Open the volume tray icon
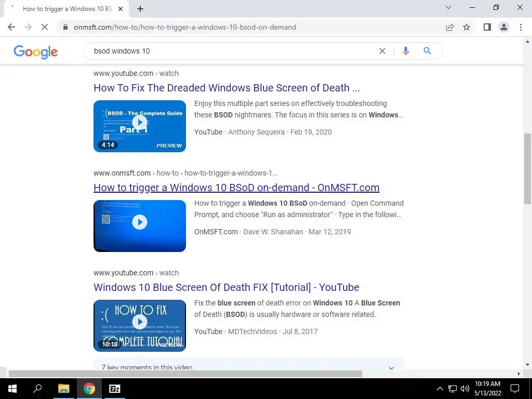The width and height of the screenshot is (532, 399). [465, 389]
